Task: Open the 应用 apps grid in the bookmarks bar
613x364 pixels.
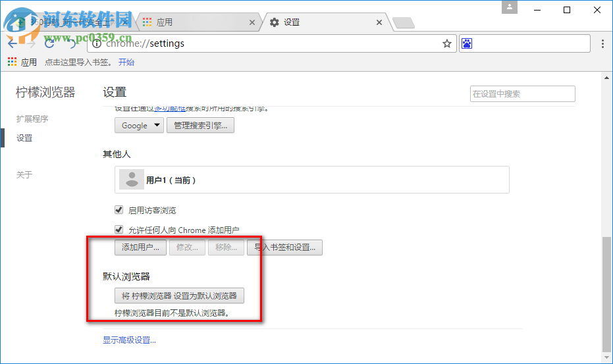Action: (22, 62)
